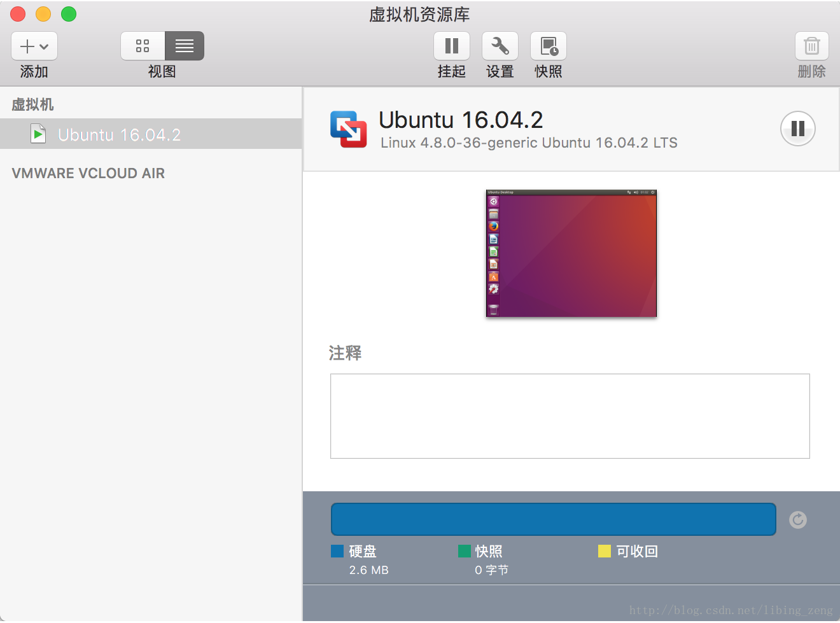Viewport: 840px width, 623px height.
Task: Open Snapshot (快照) toolbar icon
Action: tap(549, 46)
